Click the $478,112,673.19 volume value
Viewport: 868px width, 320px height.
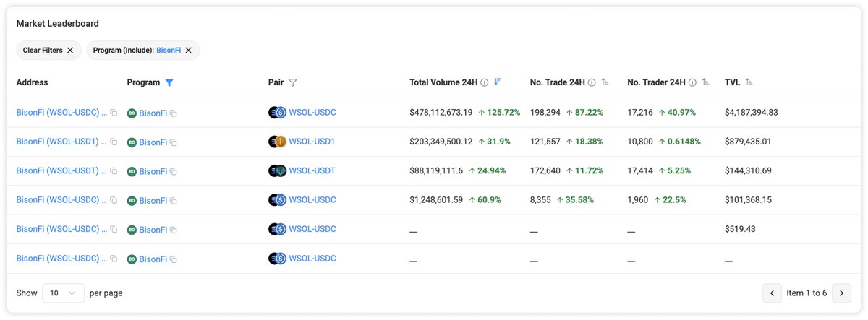[441, 113]
